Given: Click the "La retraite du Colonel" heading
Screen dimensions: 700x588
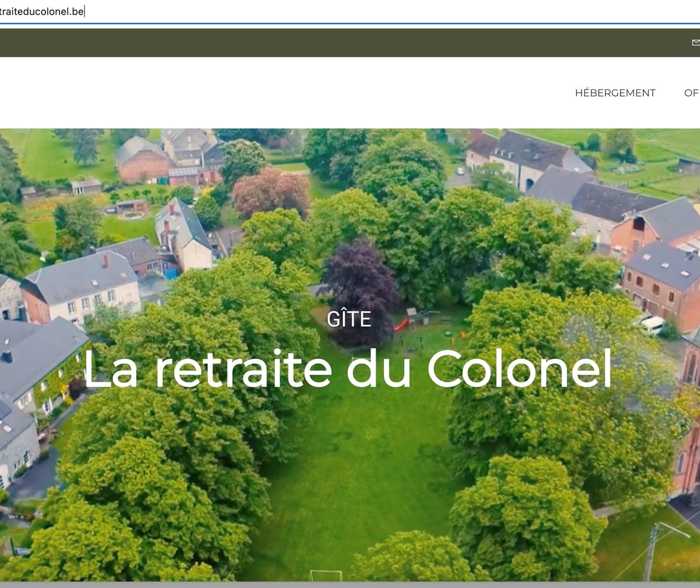Looking at the screenshot, I should [x=348, y=369].
